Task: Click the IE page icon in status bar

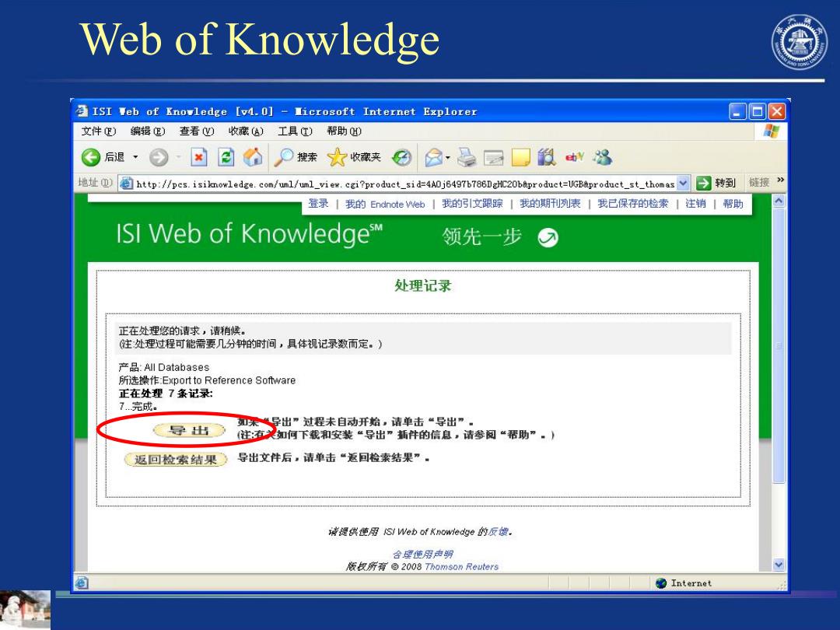Action: [x=82, y=583]
